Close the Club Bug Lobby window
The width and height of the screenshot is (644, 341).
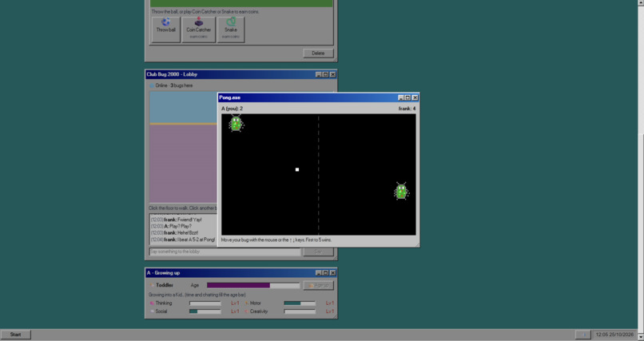tap(332, 74)
